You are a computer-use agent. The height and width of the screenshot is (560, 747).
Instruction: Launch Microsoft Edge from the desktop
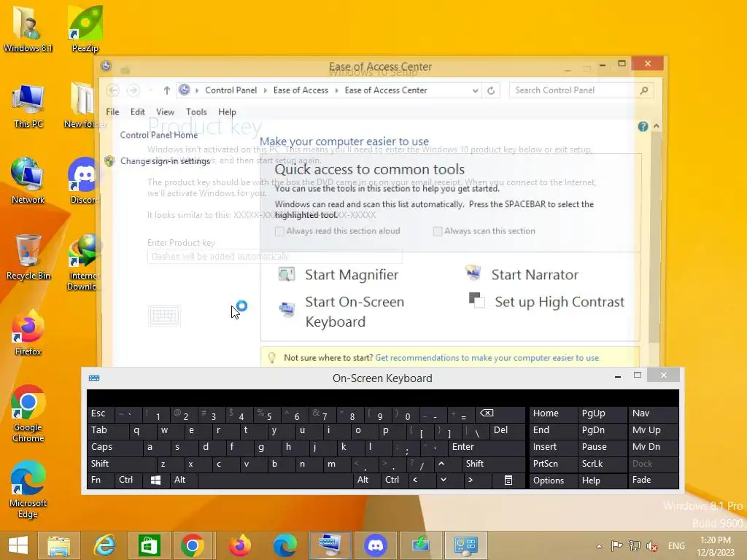pyautogui.click(x=28, y=489)
